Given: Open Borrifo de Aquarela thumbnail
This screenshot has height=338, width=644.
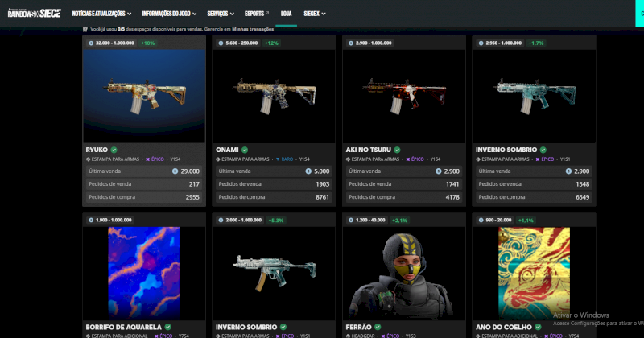Looking at the screenshot, I should point(144,273).
